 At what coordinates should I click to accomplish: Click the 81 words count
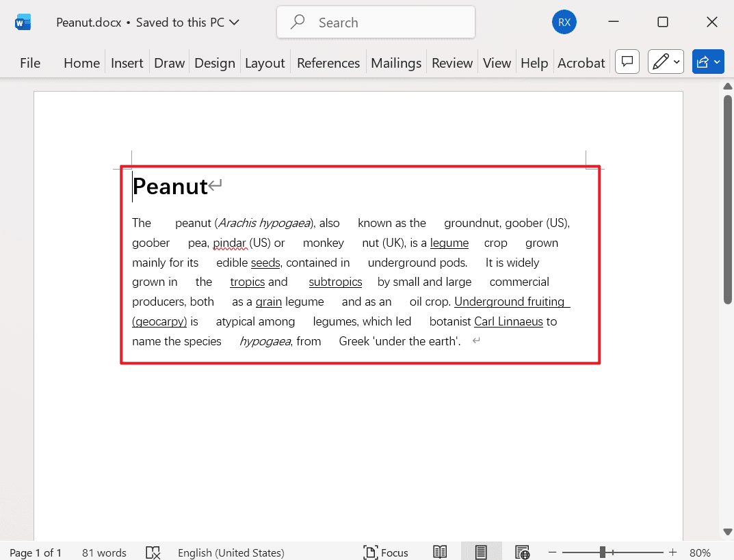[x=104, y=552]
